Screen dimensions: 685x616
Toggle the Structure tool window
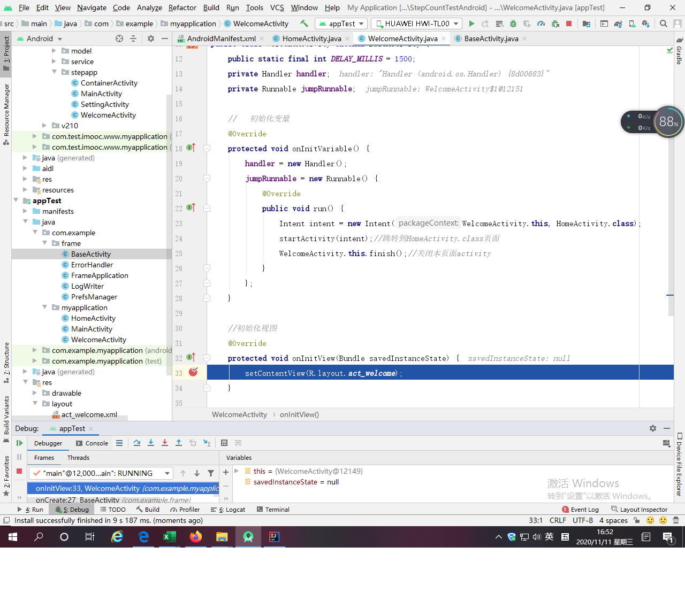(x=6, y=363)
